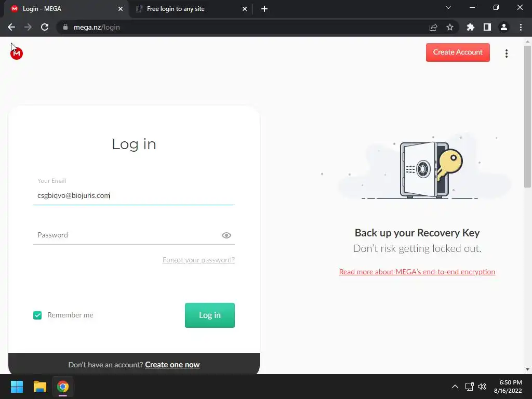
Task: Share this page icon
Action: [433, 27]
